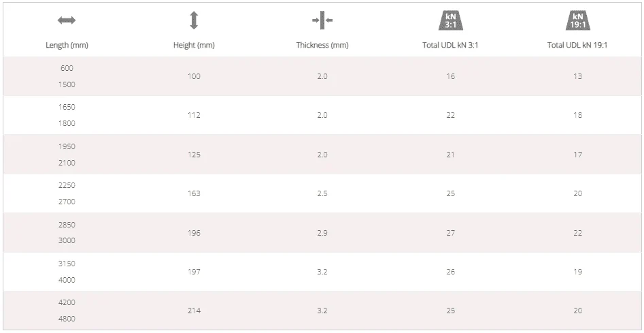Click the 3:1 UDL value 27
644x333 pixels.
click(x=451, y=233)
